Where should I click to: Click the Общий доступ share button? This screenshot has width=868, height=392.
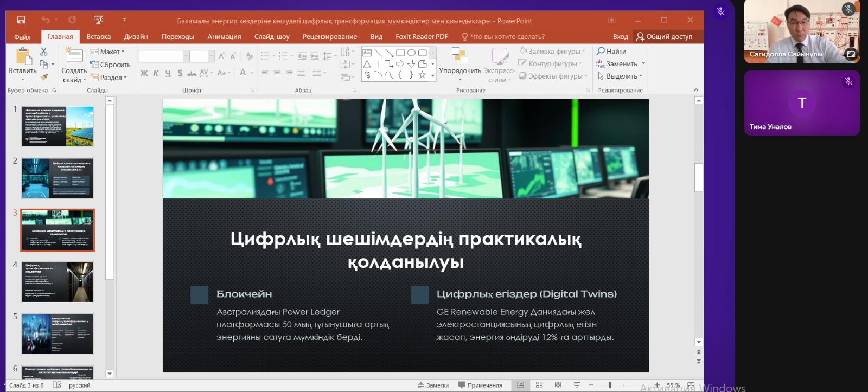point(665,36)
